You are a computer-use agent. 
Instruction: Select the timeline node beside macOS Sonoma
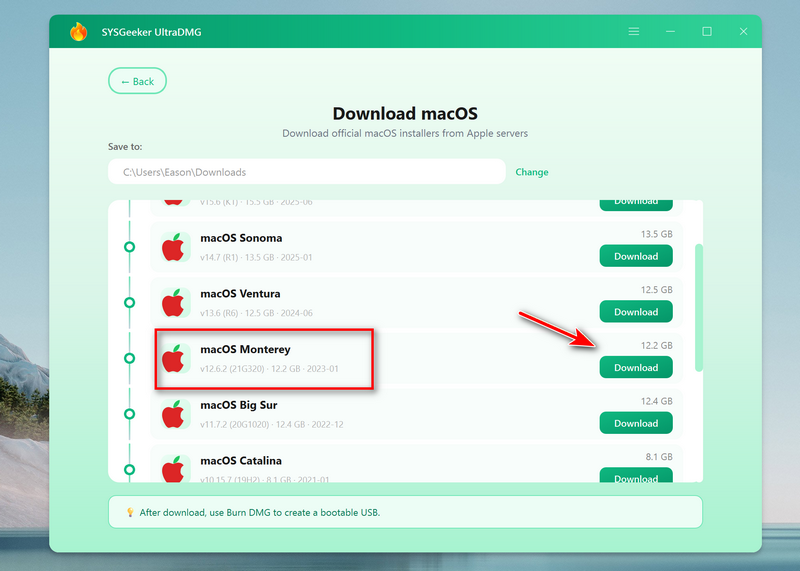click(x=129, y=246)
